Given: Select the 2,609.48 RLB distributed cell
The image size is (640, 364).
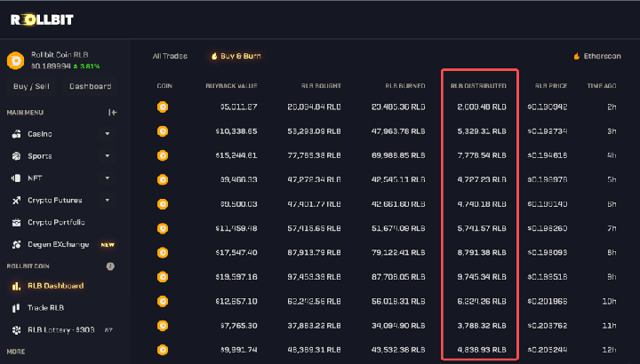Looking at the screenshot, I should pos(482,107).
